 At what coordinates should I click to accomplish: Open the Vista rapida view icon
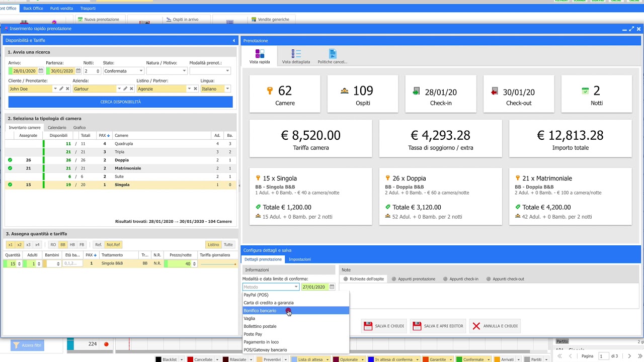coord(260,53)
